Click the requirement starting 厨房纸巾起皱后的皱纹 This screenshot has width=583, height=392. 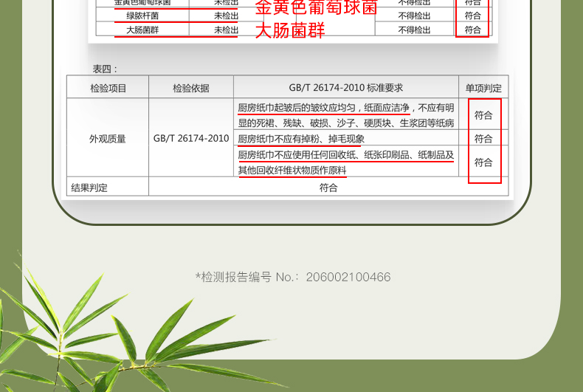click(x=345, y=115)
